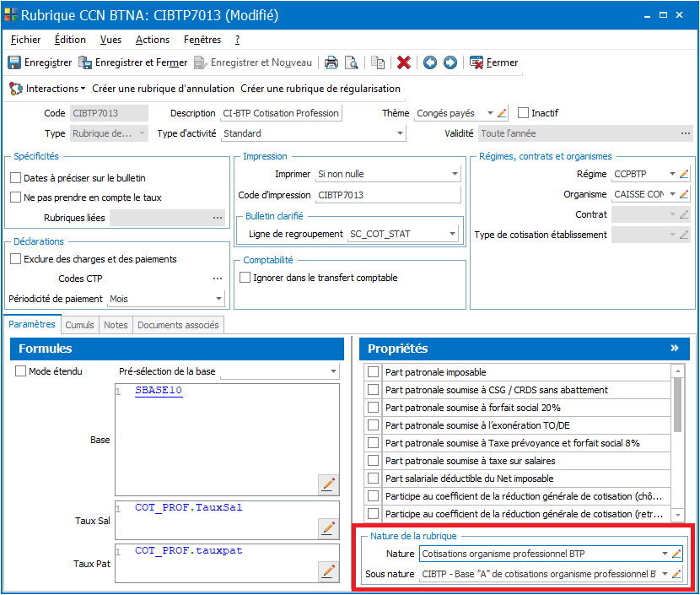Edit Nature with pencil icon

point(676,554)
